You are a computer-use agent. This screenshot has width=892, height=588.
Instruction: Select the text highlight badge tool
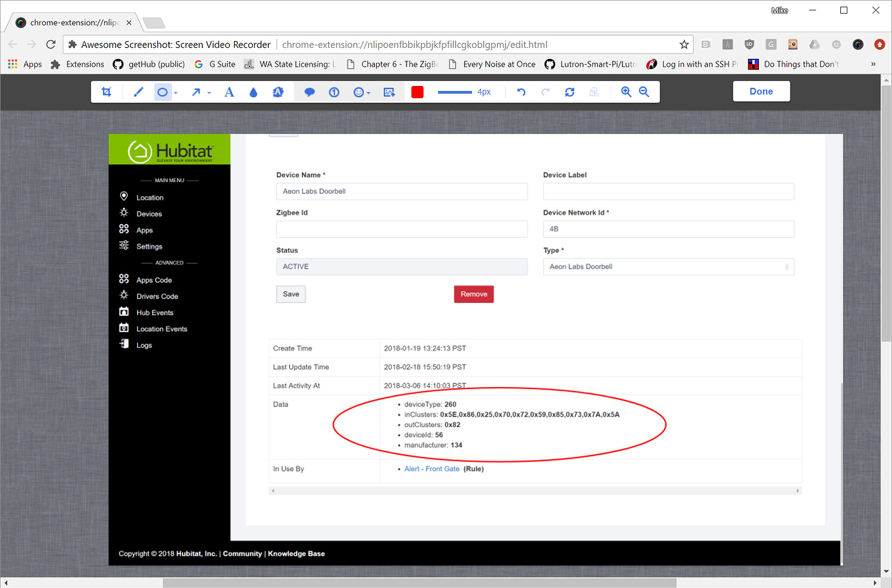click(x=278, y=92)
